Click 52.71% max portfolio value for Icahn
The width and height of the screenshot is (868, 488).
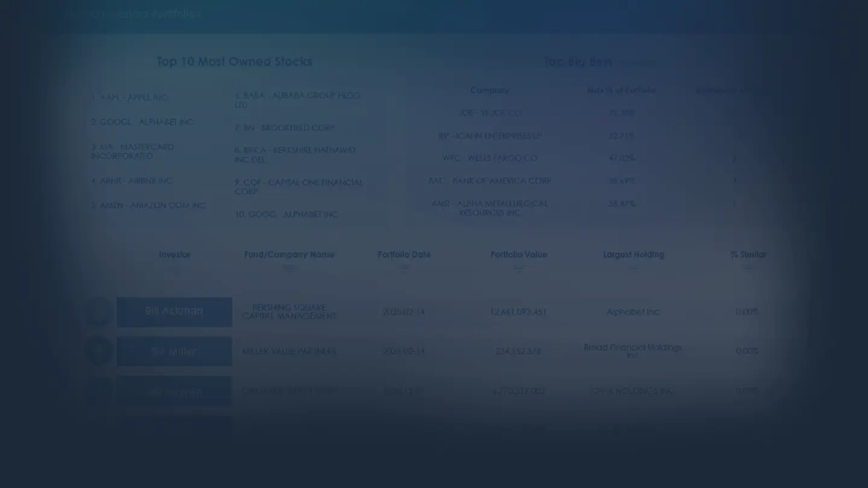click(621, 136)
